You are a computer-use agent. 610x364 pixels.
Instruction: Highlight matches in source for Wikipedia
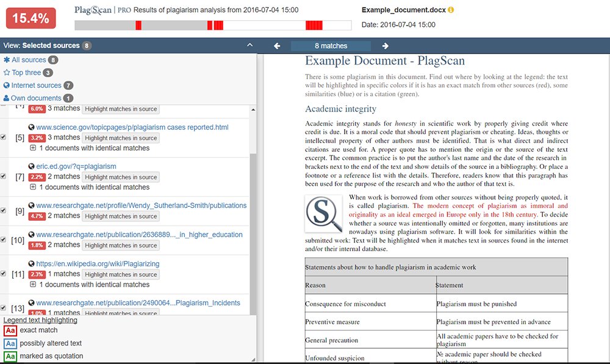click(121, 274)
